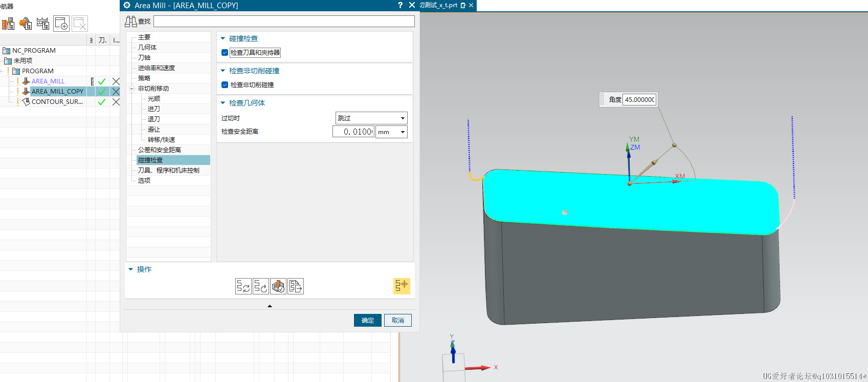Click the Area Mill dialog gear icon
Viewport: 868px width, 382px height.
(127, 5)
